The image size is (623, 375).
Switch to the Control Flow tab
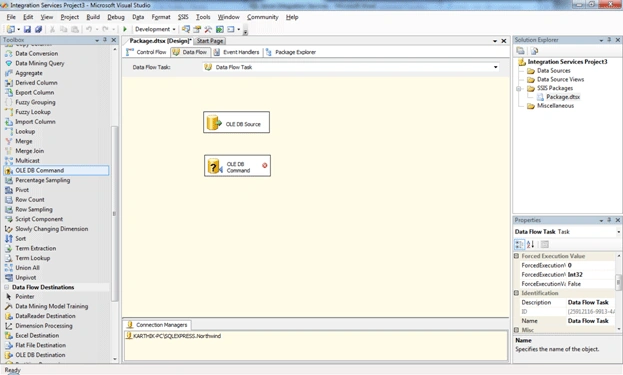(x=146, y=52)
